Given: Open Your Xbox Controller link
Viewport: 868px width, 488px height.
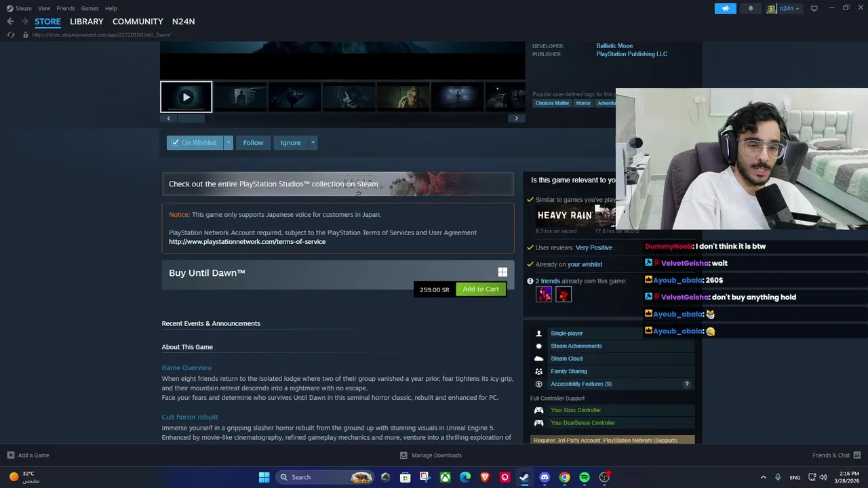Looking at the screenshot, I should [576, 410].
